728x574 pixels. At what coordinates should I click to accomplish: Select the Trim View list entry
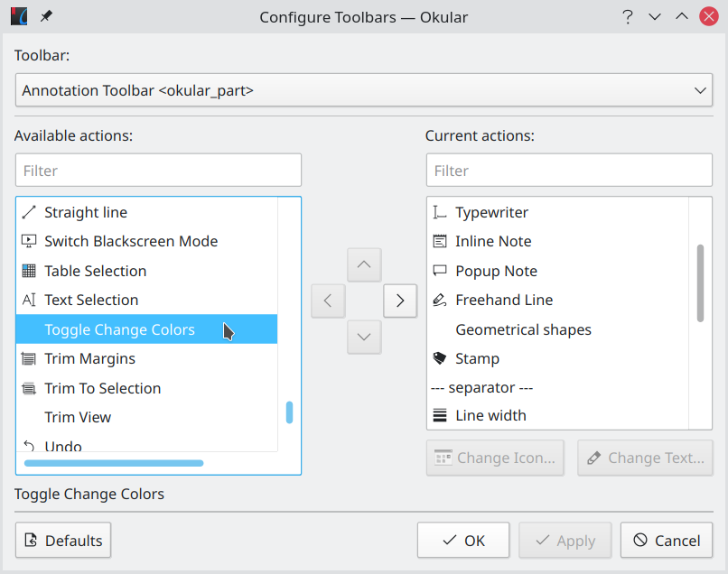tap(146, 417)
